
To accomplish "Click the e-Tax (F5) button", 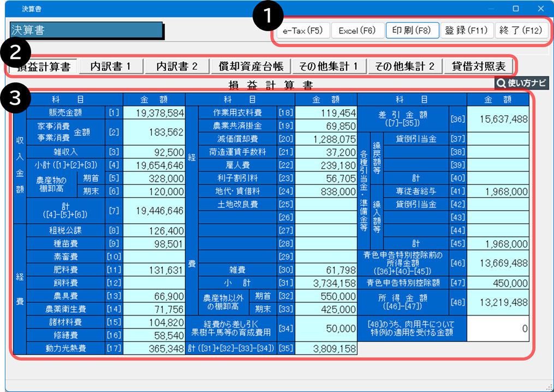I will click(x=302, y=31).
